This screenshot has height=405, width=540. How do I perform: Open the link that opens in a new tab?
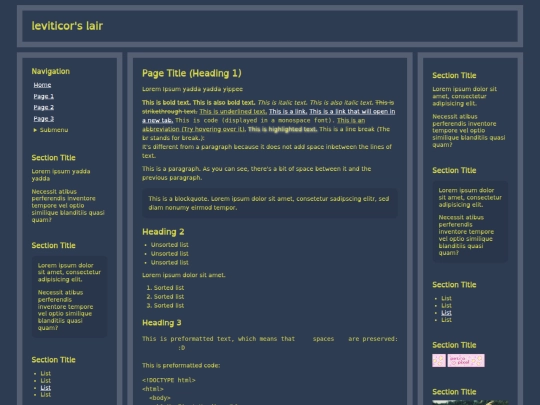pos(352,111)
